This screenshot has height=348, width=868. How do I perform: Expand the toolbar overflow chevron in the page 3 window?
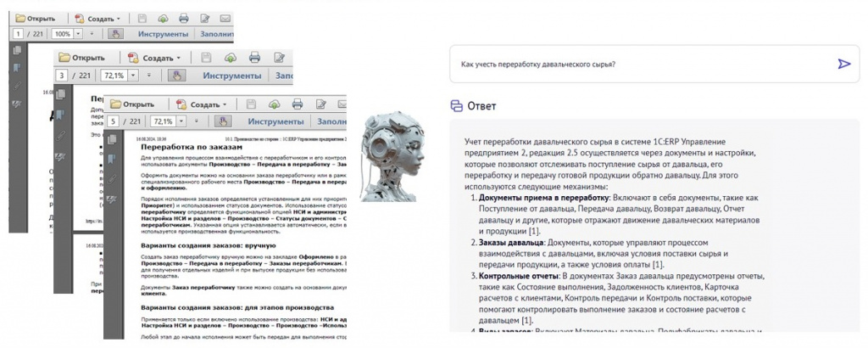pos(148,76)
